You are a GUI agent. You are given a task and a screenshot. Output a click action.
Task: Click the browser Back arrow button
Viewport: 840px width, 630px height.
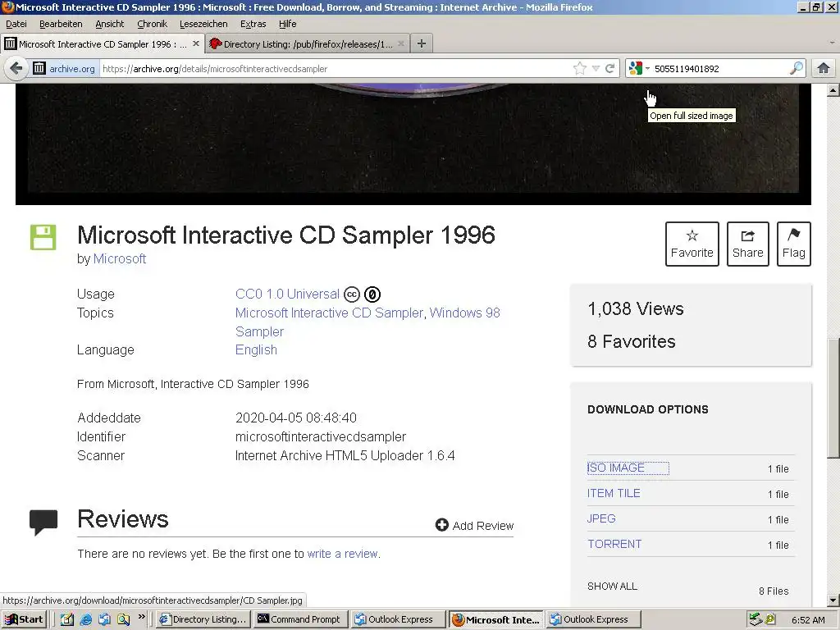coord(16,69)
